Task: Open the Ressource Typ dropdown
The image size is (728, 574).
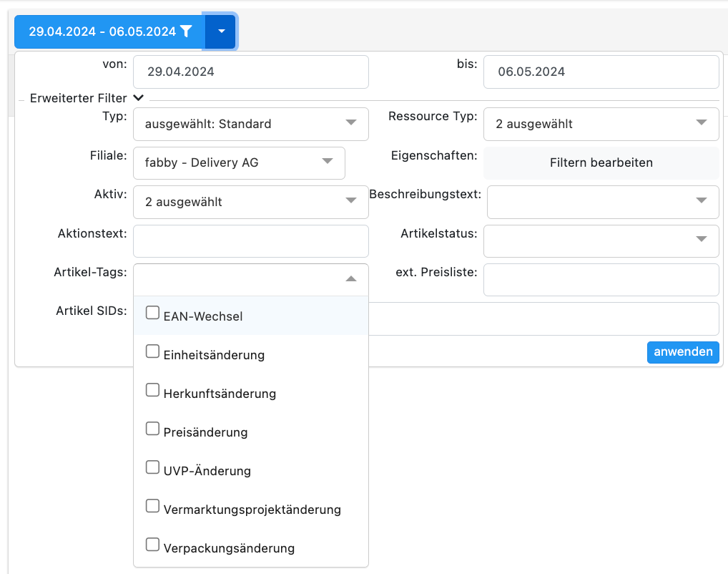Action: (x=601, y=124)
